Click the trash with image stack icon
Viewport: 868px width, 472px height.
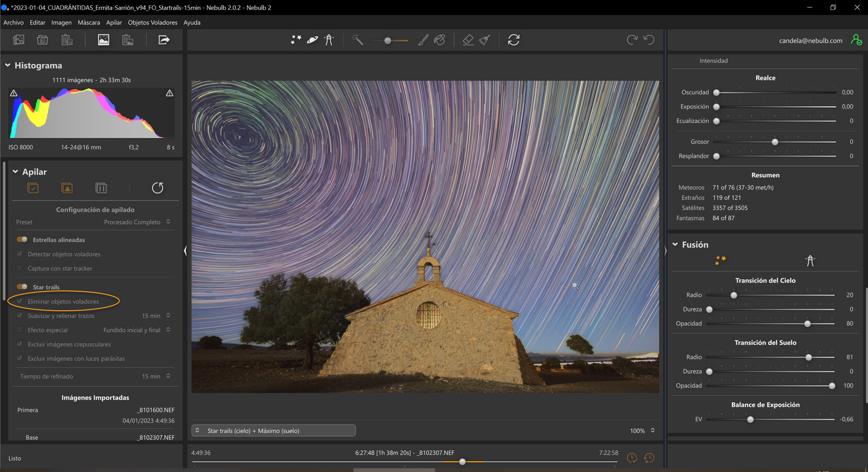click(x=67, y=40)
